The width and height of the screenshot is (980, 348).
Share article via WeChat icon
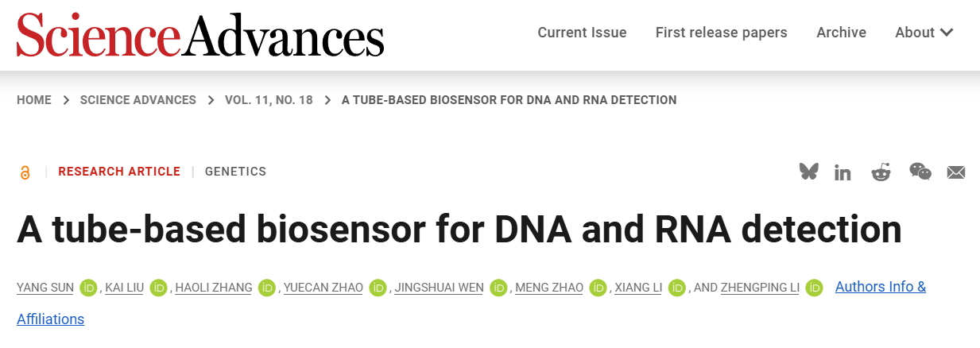(x=920, y=172)
